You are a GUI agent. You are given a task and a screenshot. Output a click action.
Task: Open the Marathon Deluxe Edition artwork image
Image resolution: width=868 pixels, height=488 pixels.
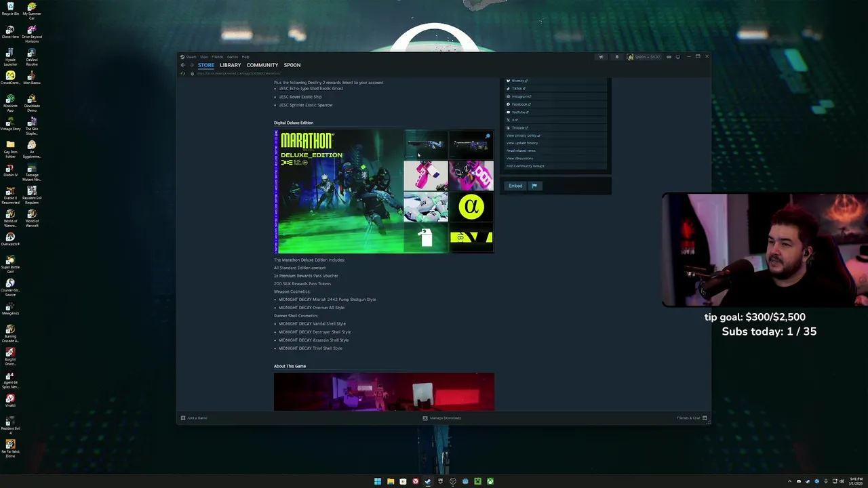pos(384,191)
